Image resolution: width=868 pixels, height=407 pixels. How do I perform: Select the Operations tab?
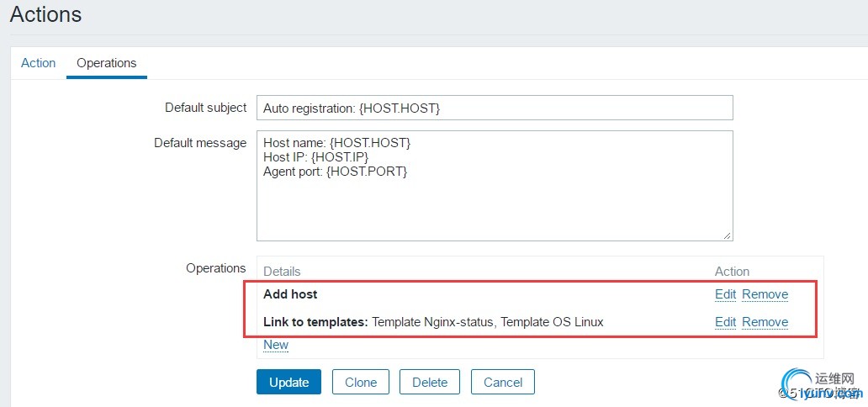point(106,63)
